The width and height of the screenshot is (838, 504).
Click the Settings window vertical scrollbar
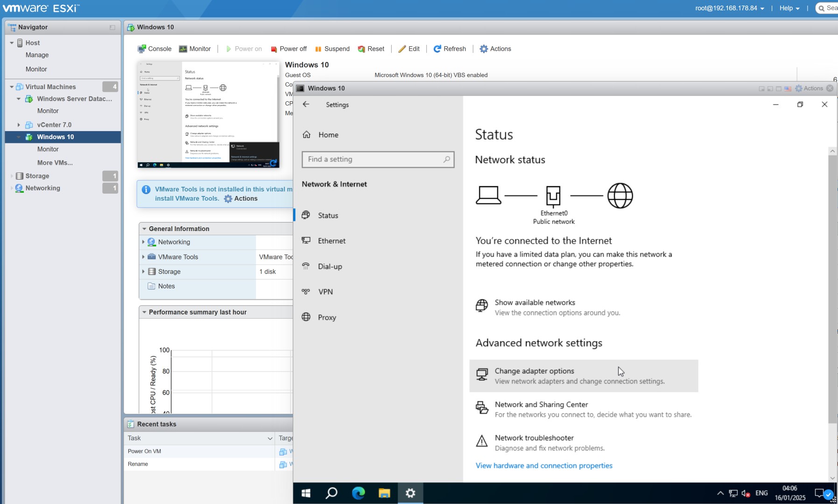pyautogui.click(x=832, y=289)
